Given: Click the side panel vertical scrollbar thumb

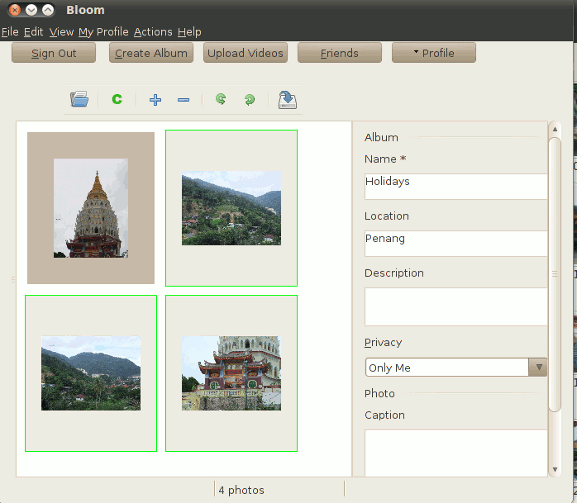Looking at the screenshot, I should point(555,274).
